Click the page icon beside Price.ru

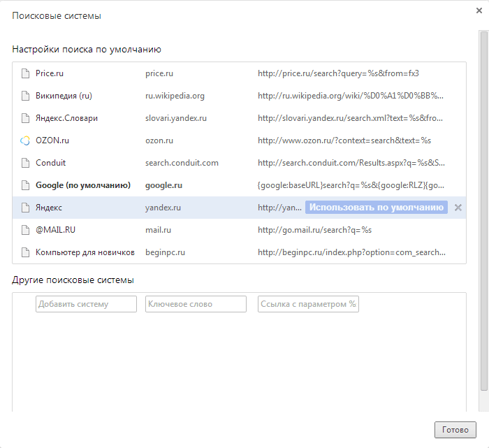pos(25,73)
